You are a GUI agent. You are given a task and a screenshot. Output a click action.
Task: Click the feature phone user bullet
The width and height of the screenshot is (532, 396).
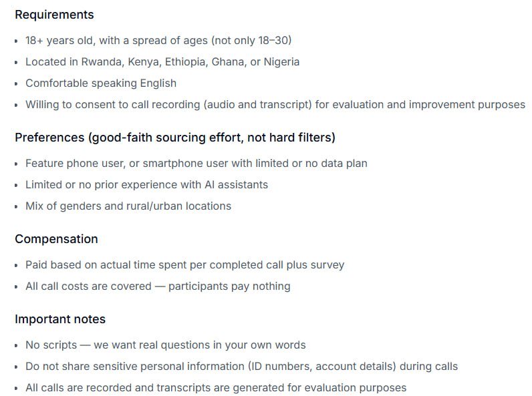(196, 163)
